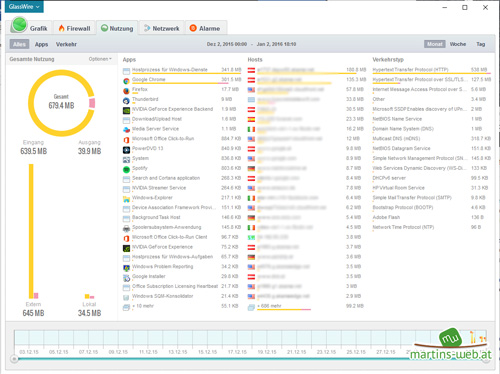Screen dimensions: 500x374
Task: Maximize the GlassWire window
Action: pos(465,7)
